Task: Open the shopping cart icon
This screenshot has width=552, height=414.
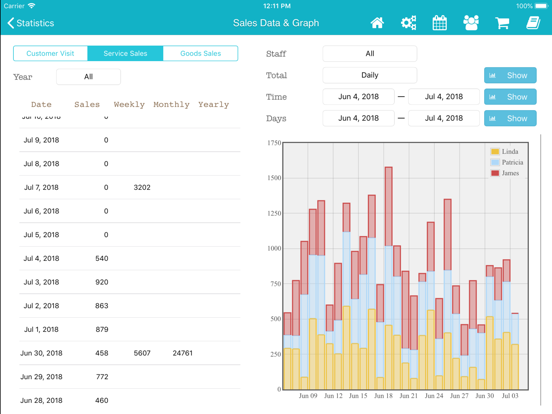Action: [x=502, y=23]
